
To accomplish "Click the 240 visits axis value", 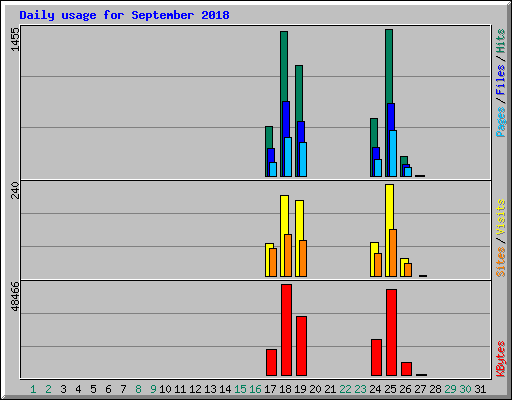I will [x=15, y=190].
